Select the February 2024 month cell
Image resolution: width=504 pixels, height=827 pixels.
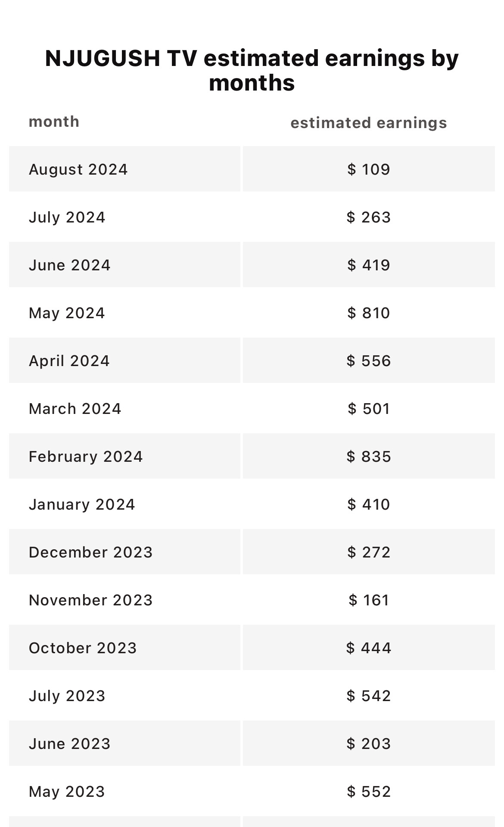coord(86,457)
